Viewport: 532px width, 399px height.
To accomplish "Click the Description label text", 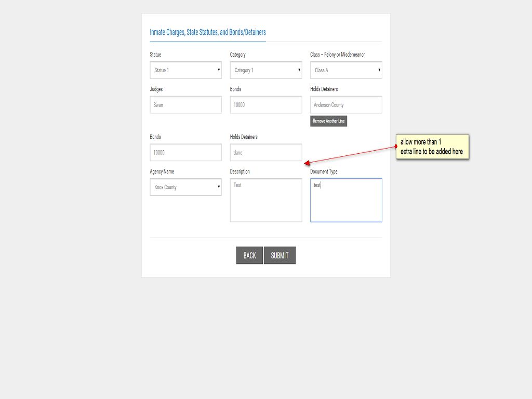I will [x=240, y=171].
